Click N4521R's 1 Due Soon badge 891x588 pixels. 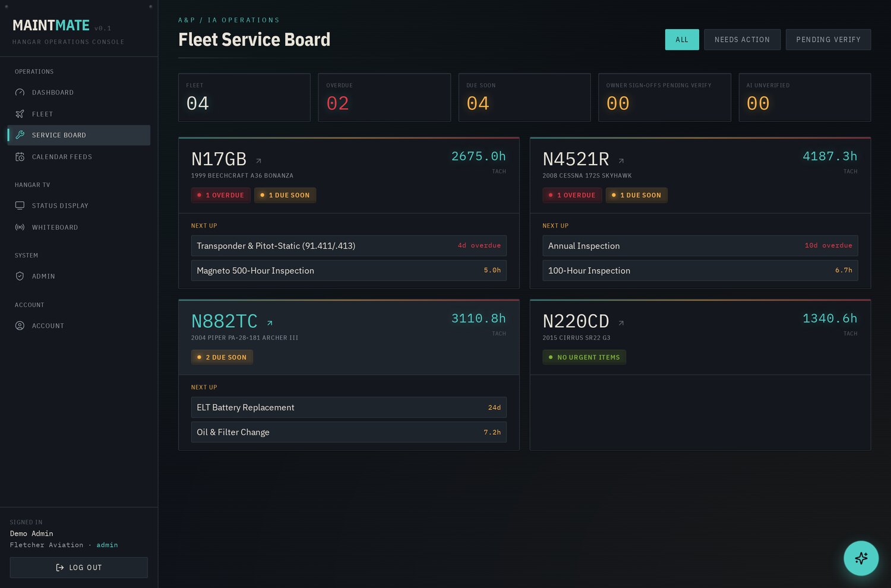636,195
